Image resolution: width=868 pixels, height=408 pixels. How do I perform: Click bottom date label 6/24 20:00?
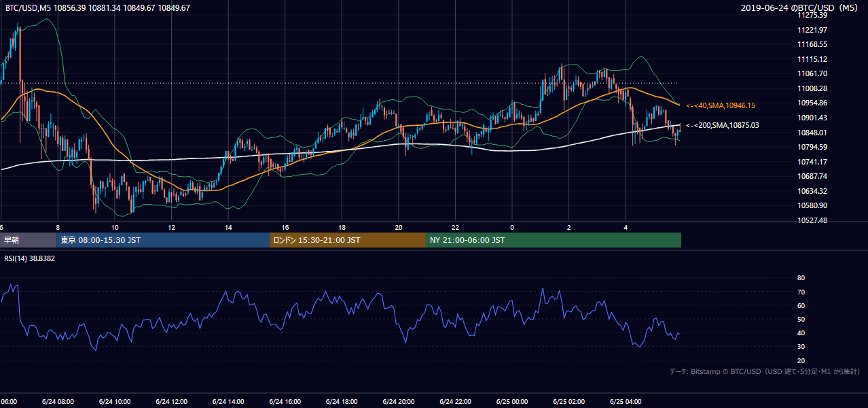pos(399,402)
